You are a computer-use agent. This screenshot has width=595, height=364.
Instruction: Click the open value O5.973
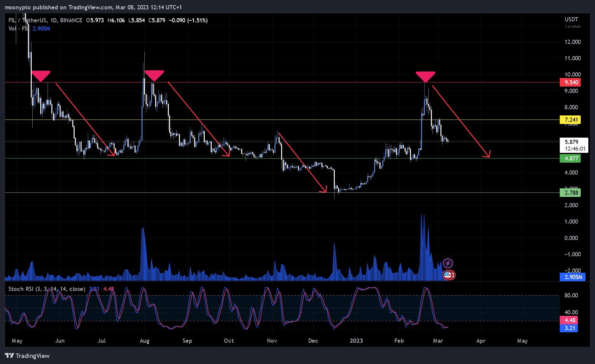click(x=95, y=20)
